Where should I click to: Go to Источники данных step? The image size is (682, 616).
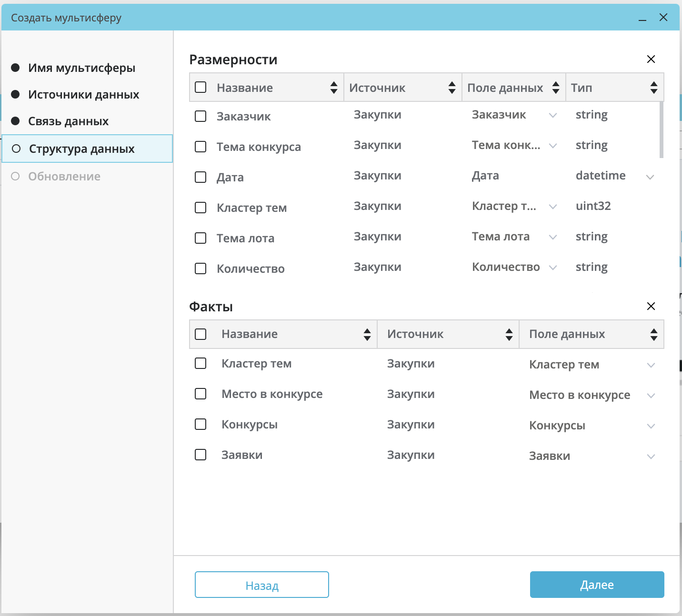tap(83, 95)
